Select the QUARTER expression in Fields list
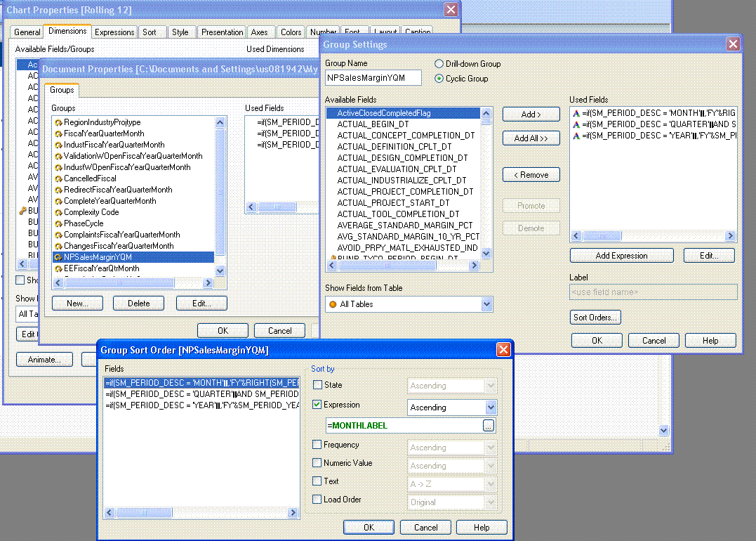The image size is (756, 541). point(202,394)
